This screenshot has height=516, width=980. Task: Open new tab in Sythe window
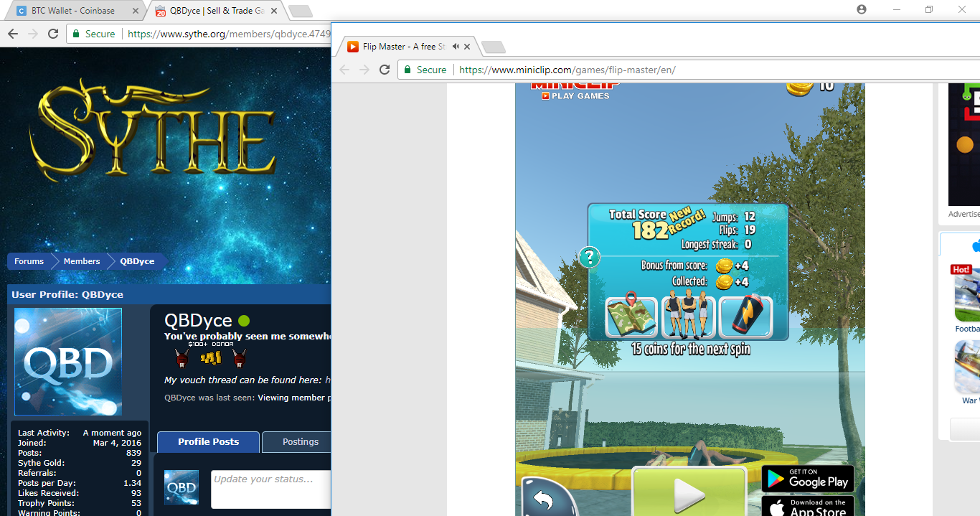[301, 11]
